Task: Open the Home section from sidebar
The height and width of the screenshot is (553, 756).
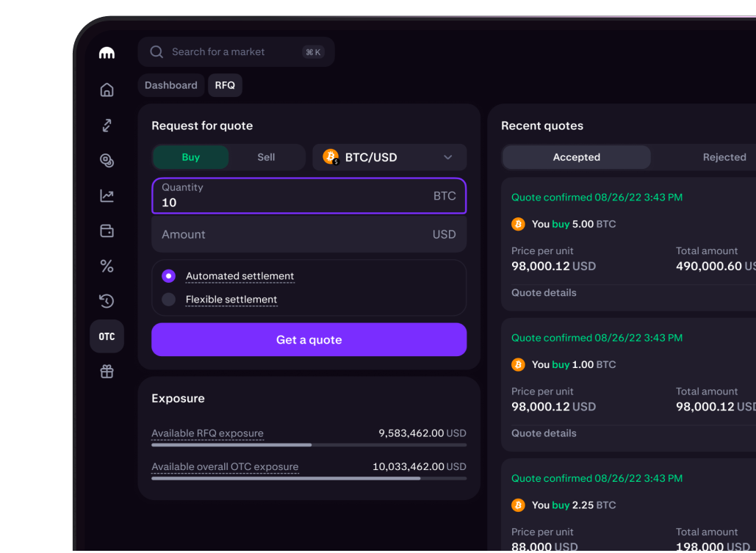Action: tap(107, 89)
